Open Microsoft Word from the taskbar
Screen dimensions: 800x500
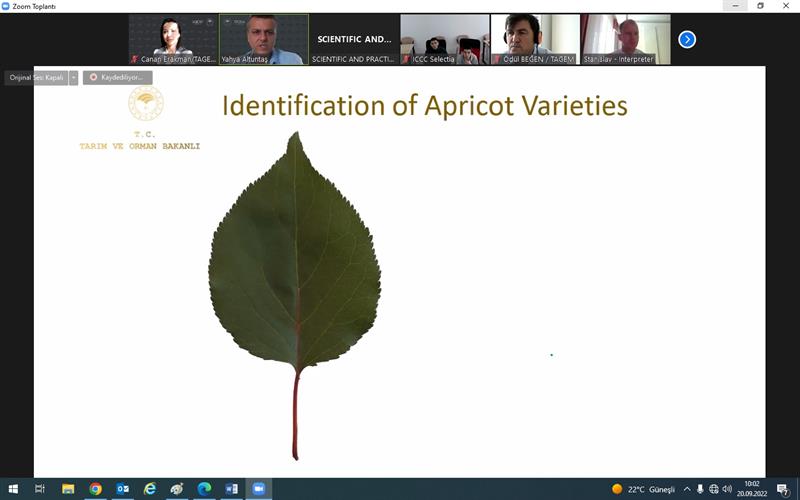[x=232, y=489]
